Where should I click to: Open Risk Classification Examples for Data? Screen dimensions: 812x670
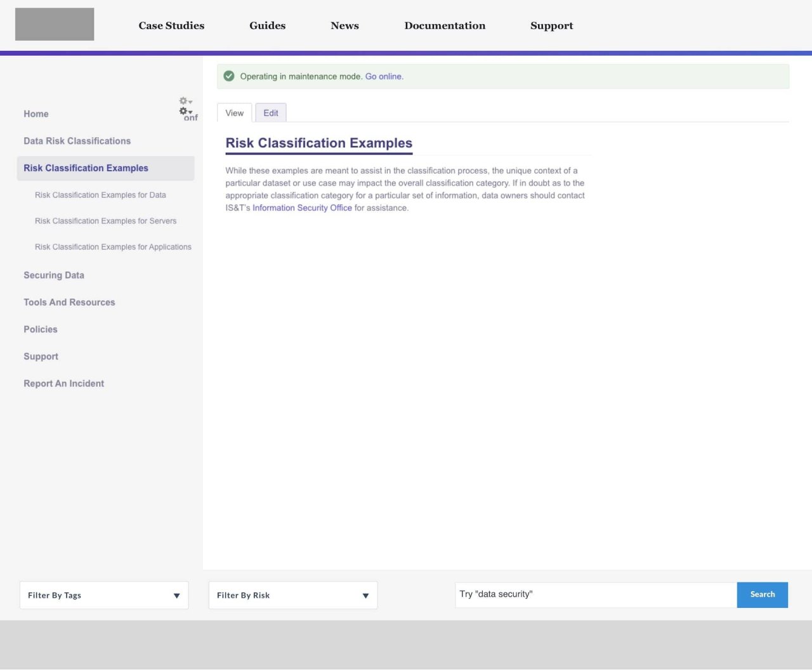coord(100,195)
